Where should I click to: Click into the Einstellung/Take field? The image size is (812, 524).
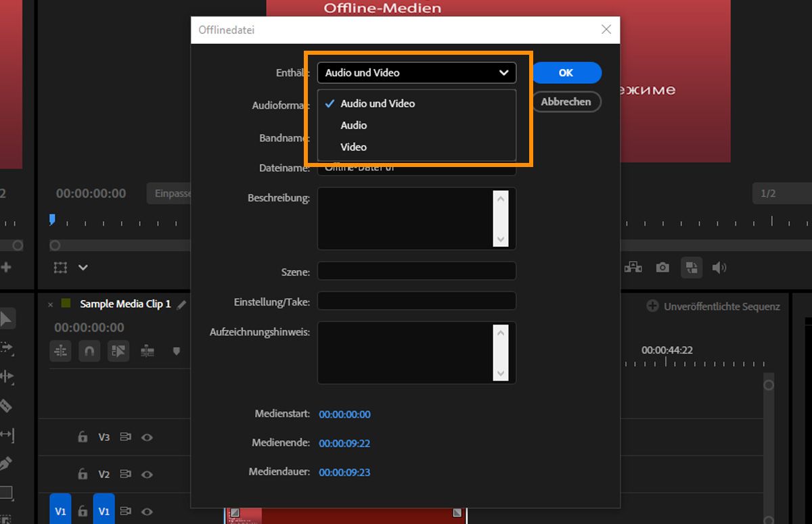pyautogui.click(x=417, y=301)
